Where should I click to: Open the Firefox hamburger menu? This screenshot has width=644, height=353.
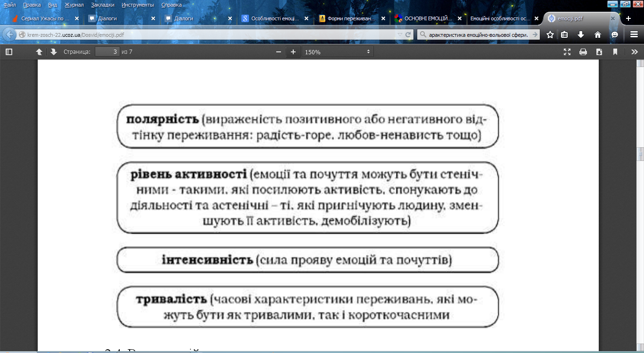[x=634, y=34]
